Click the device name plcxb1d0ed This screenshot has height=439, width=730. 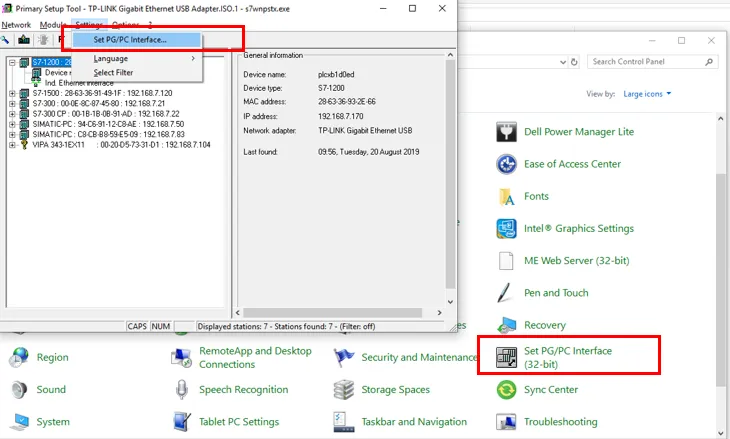point(336,74)
